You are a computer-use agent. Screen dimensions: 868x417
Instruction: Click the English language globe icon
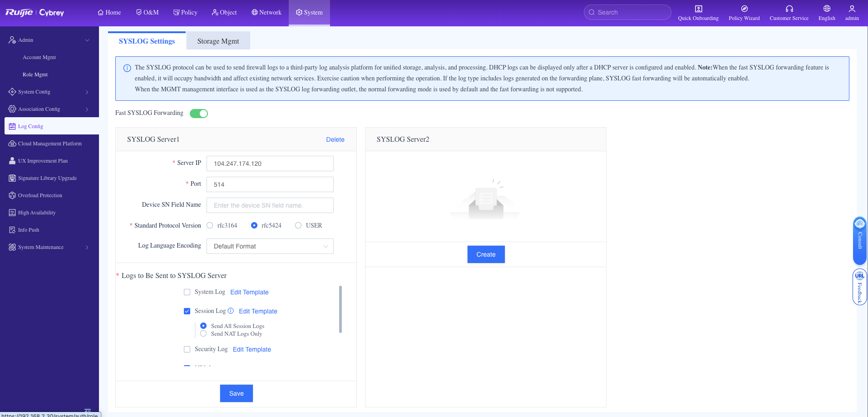pos(827,9)
